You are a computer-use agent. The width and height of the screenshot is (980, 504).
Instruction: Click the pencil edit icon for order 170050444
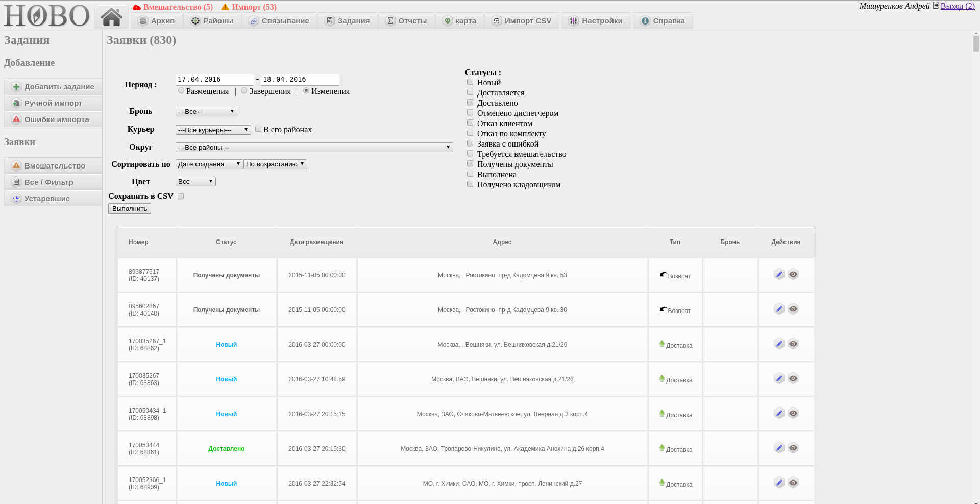click(779, 448)
